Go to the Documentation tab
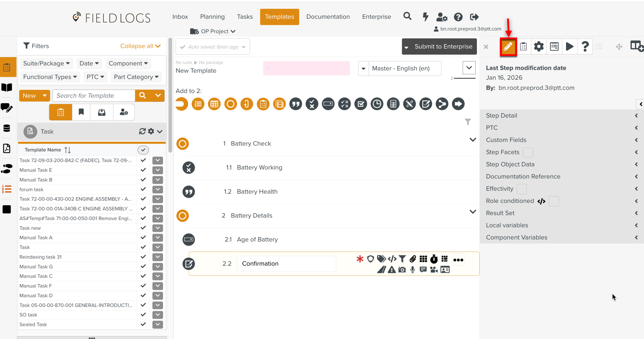The image size is (644, 339). 328,17
